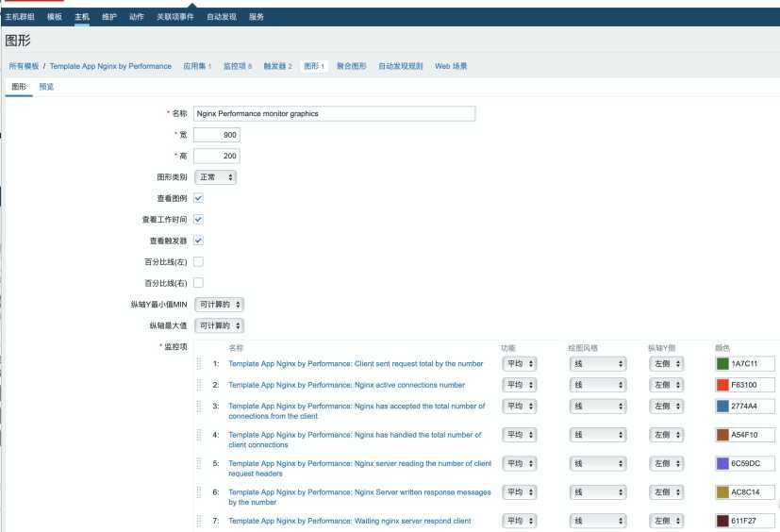Image resolution: width=780 pixels, height=532 pixels.
Task: Go to 所有模板 breadcrumb link
Action: tap(24, 66)
